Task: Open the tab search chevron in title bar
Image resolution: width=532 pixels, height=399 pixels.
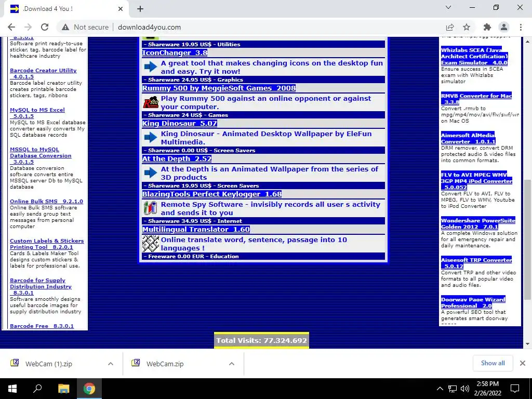Action: click(448, 7)
